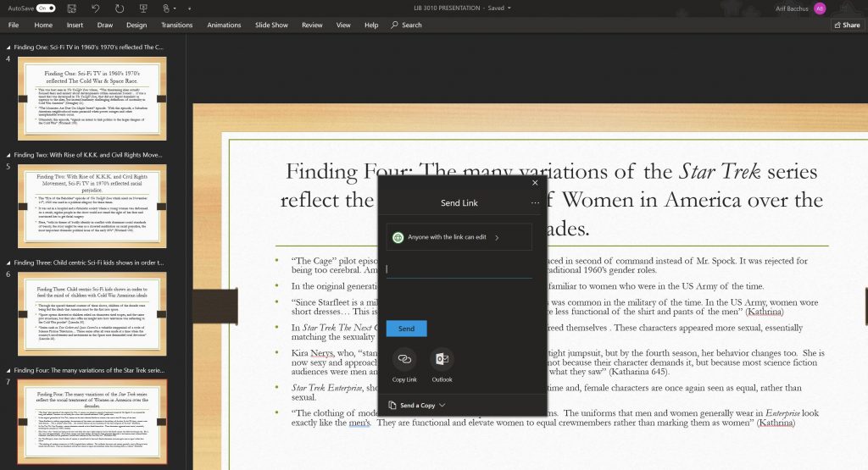
Task: Switch to the Home tab
Action: click(43, 25)
